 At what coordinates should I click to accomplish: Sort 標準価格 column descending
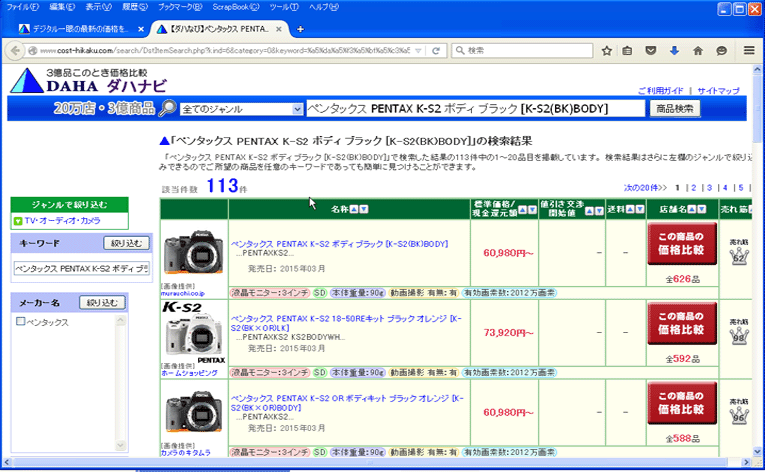click(532, 210)
